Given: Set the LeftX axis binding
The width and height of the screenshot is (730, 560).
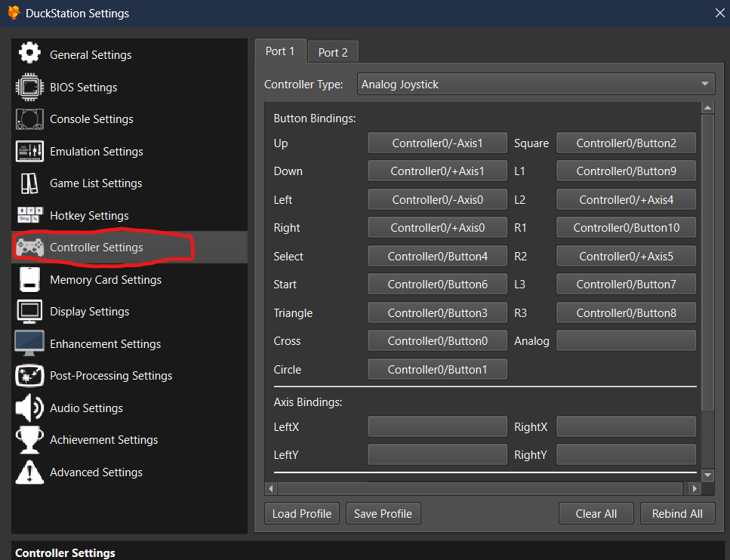Looking at the screenshot, I should coord(437,427).
